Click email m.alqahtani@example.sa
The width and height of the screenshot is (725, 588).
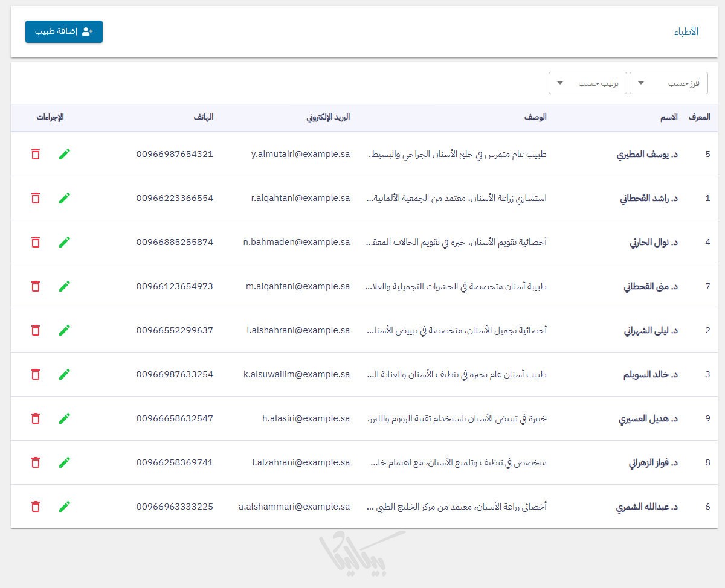click(x=298, y=286)
